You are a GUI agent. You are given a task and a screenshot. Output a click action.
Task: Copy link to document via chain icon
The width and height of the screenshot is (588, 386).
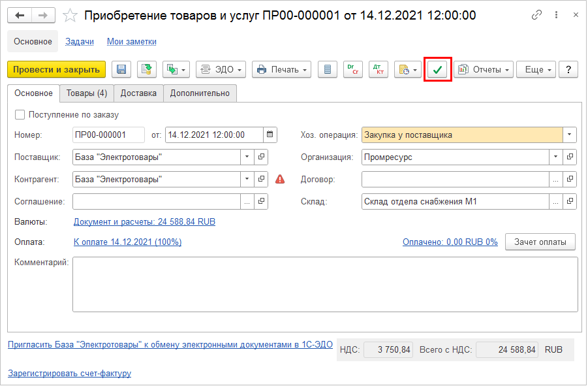[537, 14]
